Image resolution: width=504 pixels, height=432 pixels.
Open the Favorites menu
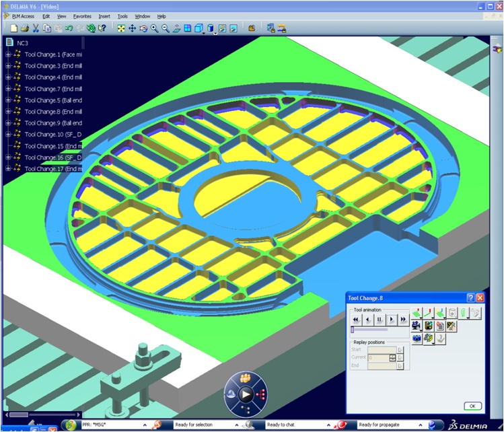(82, 16)
